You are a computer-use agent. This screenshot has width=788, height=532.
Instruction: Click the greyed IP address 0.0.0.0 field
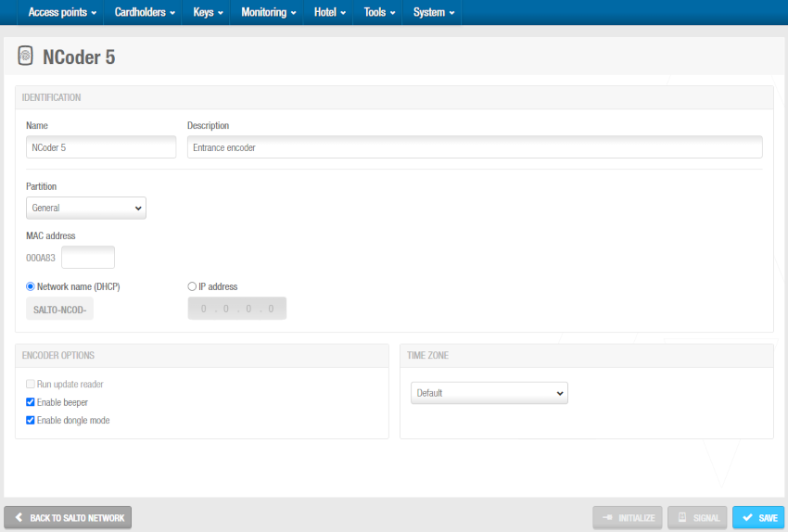point(237,309)
